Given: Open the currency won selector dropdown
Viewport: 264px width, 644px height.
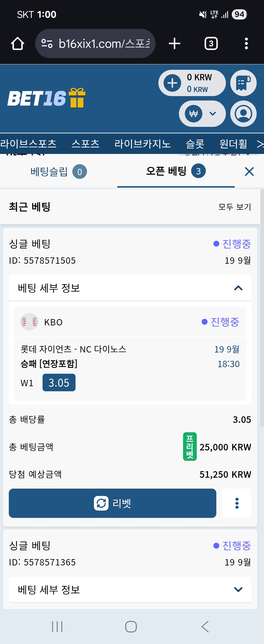Looking at the screenshot, I should coord(202,114).
